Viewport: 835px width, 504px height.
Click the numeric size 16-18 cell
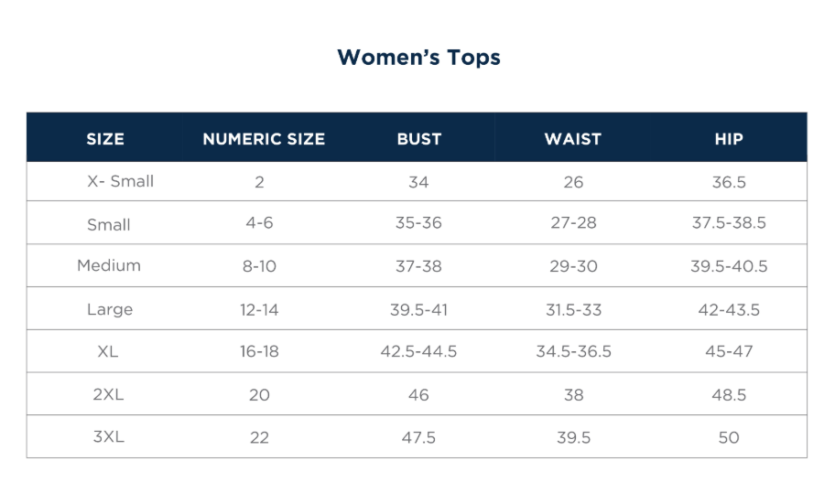259,351
